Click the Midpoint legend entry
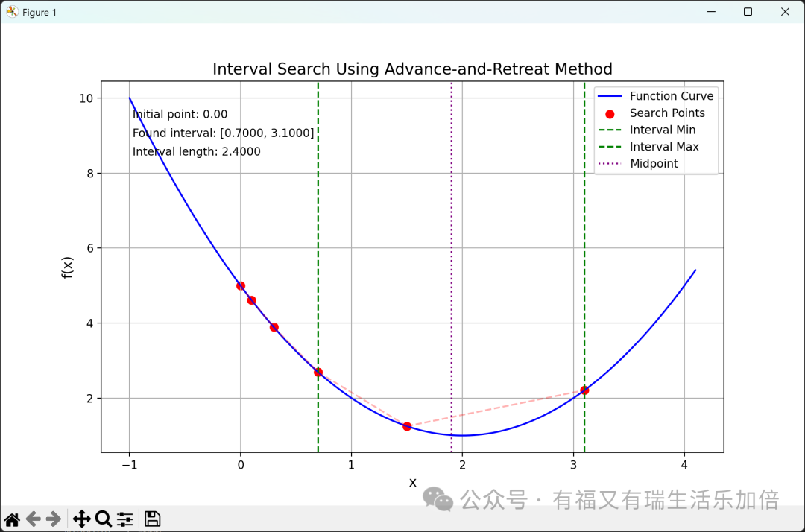805x532 pixels. click(654, 164)
